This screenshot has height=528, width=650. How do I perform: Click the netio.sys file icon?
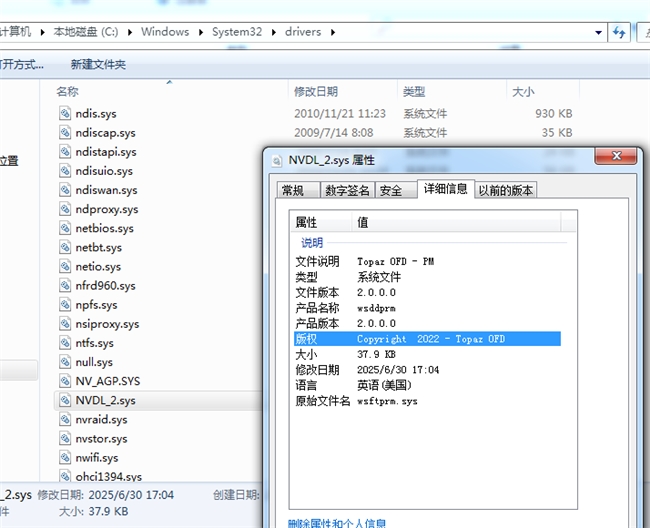pyautogui.click(x=65, y=266)
